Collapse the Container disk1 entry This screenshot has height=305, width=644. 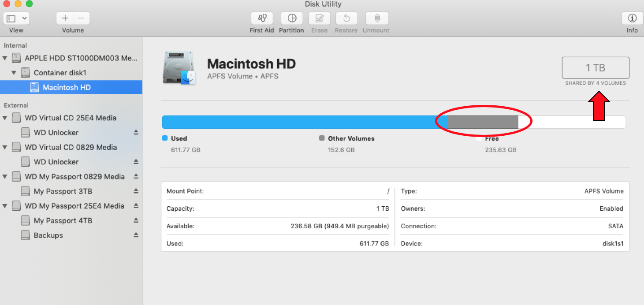(14, 73)
